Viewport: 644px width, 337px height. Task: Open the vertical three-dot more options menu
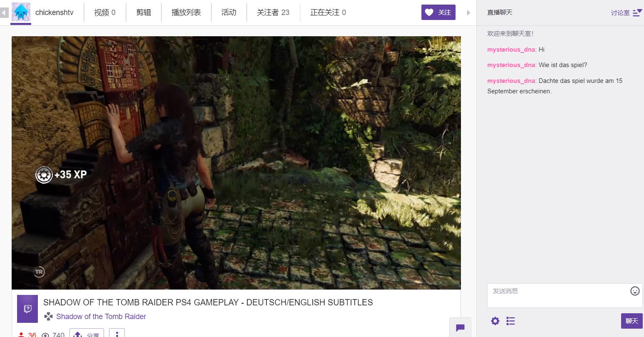coord(117,334)
